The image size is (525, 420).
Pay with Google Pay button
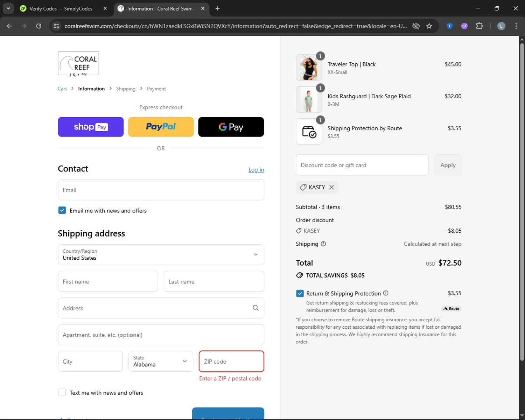coord(231,127)
